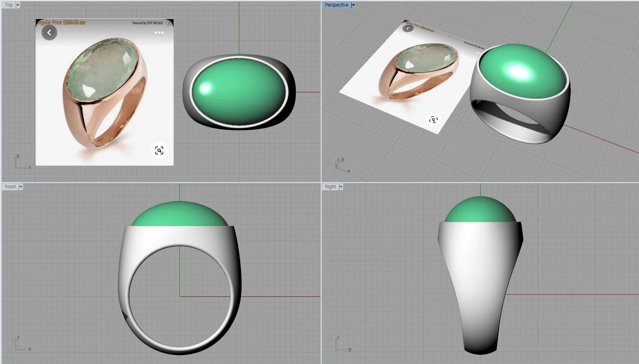The width and height of the screenshot is (639, 364).
Task: Open the Top viewport dropdown arrow
Action: 17,5
